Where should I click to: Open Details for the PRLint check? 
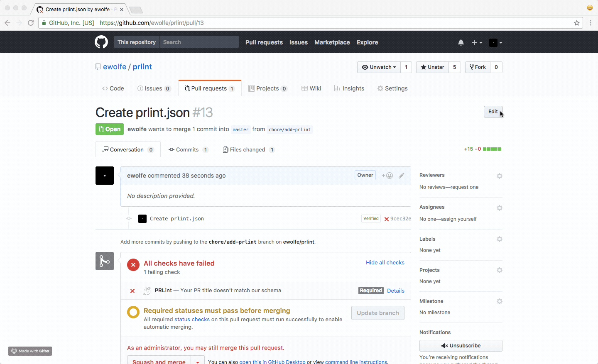[x=396, y=291]
